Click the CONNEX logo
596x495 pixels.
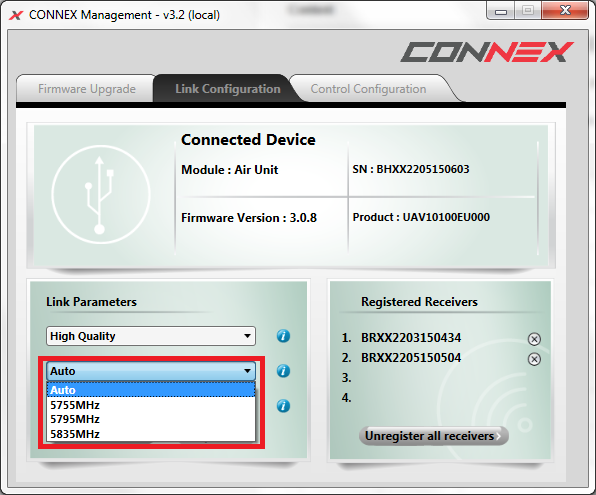tap(487, 52)
